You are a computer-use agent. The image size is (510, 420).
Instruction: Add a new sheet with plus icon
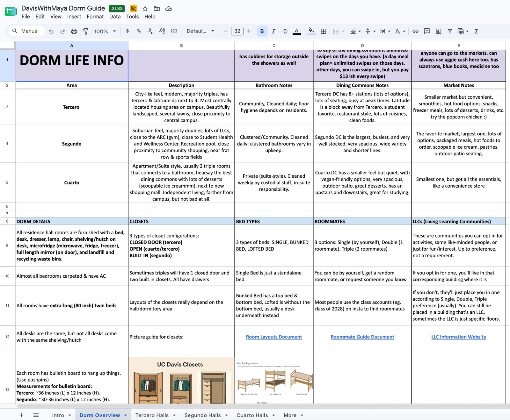[21, 415]
